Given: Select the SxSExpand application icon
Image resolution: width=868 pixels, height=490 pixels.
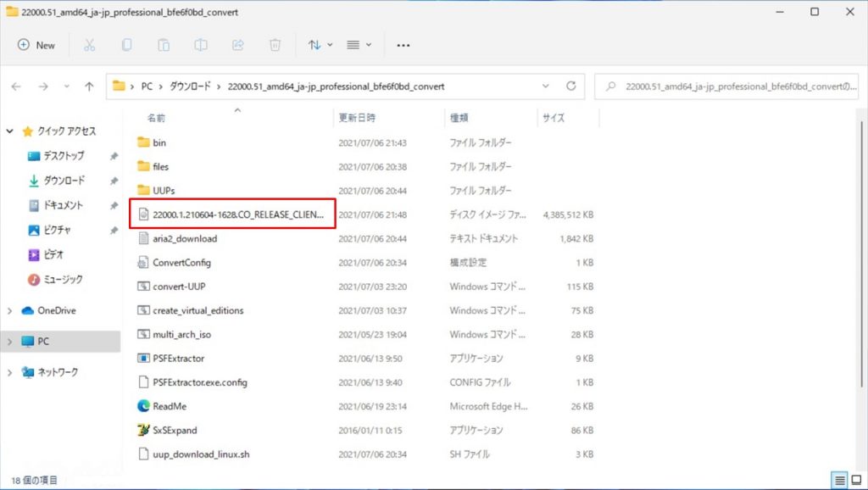Looking at the screenshot, I should (x=143, y=430).
